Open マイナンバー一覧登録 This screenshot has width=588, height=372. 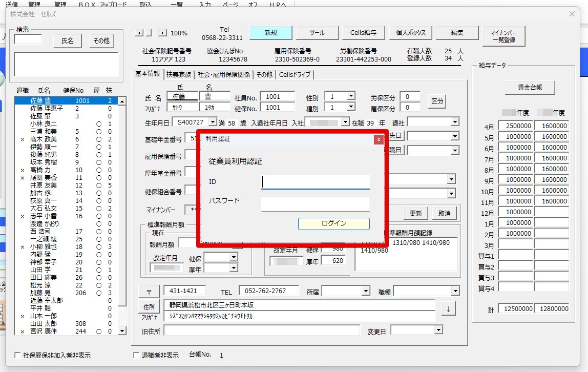(503, 36)
